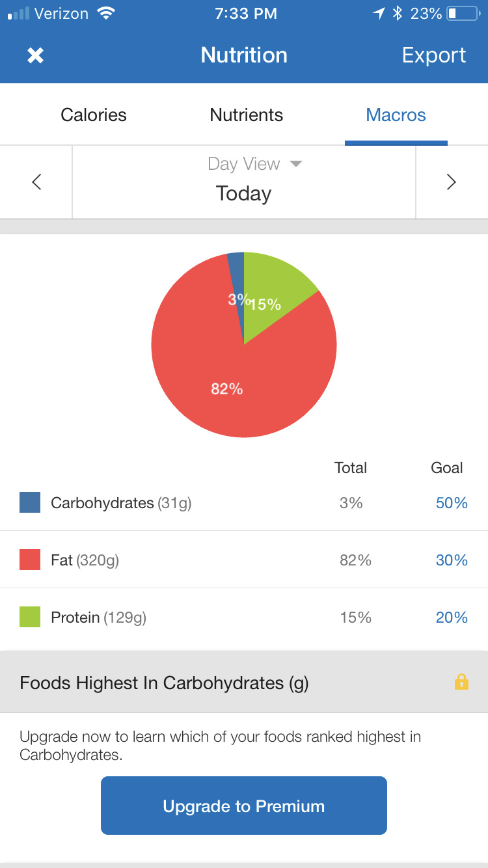Switch to the Calories tab

[x=94, y=115]
